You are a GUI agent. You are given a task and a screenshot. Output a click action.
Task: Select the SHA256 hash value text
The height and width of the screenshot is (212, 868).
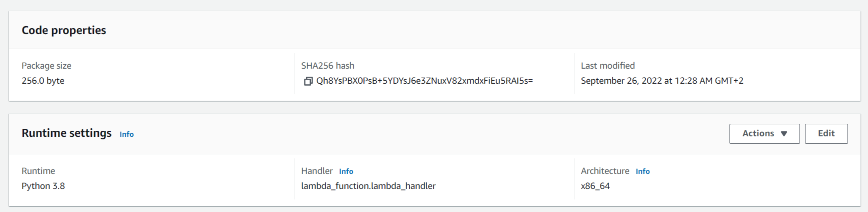(424, 81)
